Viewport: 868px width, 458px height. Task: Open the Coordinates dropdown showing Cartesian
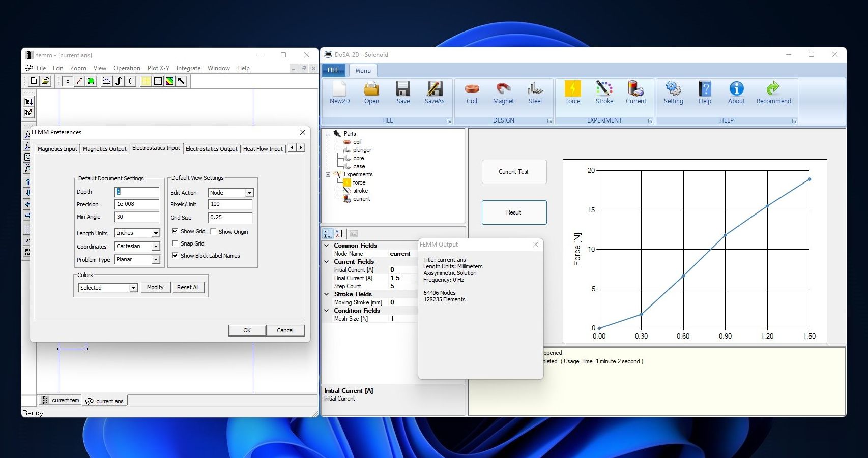tap(137, 246)
